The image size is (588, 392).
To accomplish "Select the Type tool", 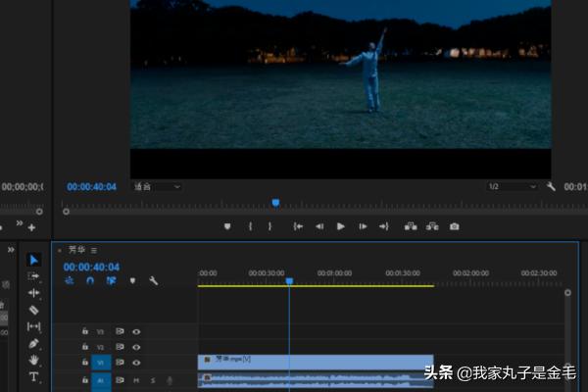I will 33,376.
